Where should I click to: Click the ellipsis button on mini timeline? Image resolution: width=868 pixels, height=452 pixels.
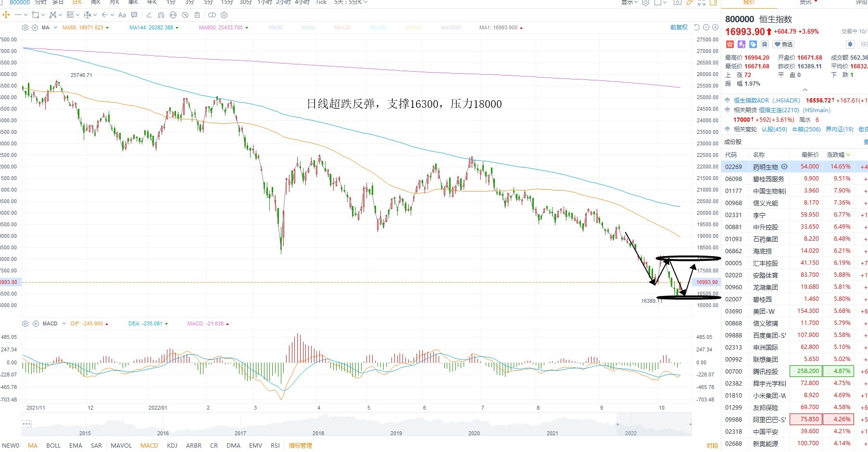click(26, 424)
